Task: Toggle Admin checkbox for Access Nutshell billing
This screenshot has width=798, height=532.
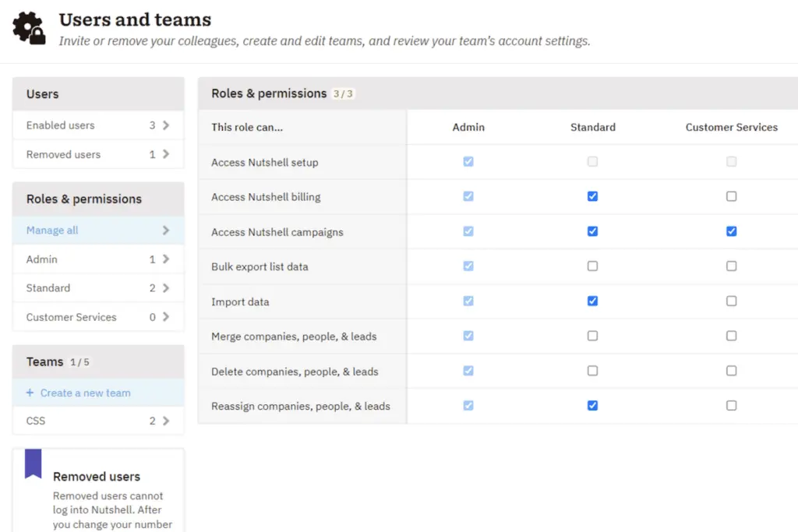Action: (468, 196)
